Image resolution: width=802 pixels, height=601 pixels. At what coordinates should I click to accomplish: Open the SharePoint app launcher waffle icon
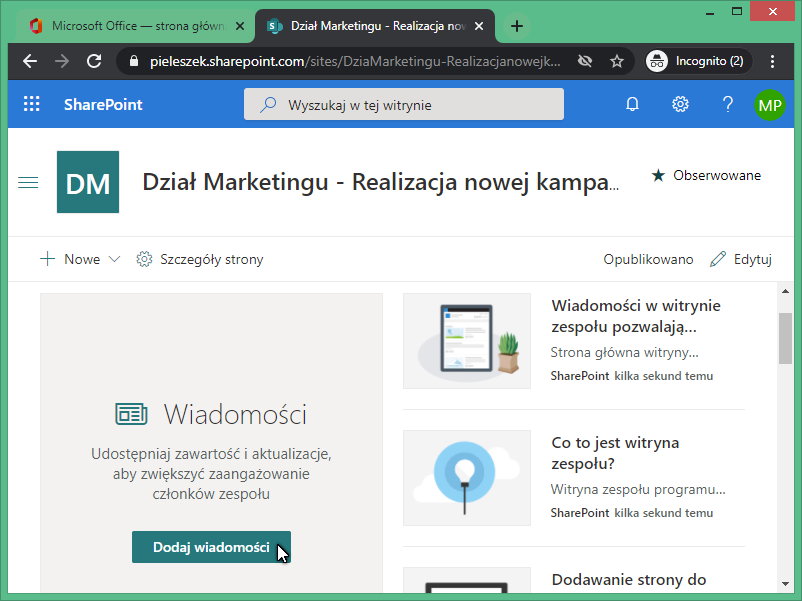30,103
